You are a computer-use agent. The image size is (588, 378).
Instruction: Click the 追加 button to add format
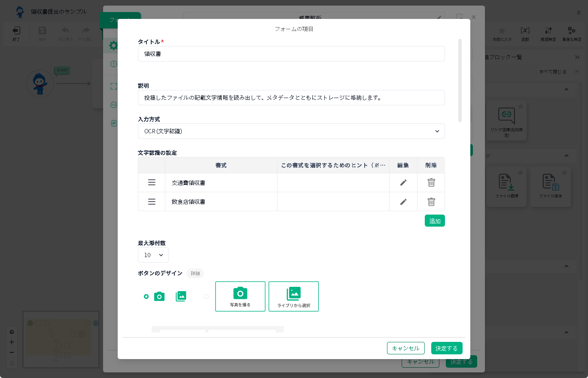tap(435, 221)
